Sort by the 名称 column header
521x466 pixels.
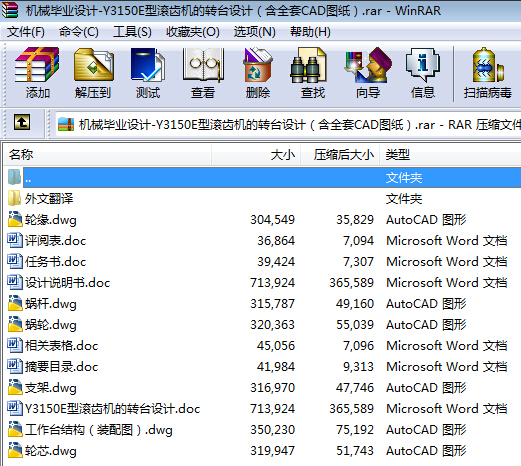pyautogui.click(x=107, y=155)
